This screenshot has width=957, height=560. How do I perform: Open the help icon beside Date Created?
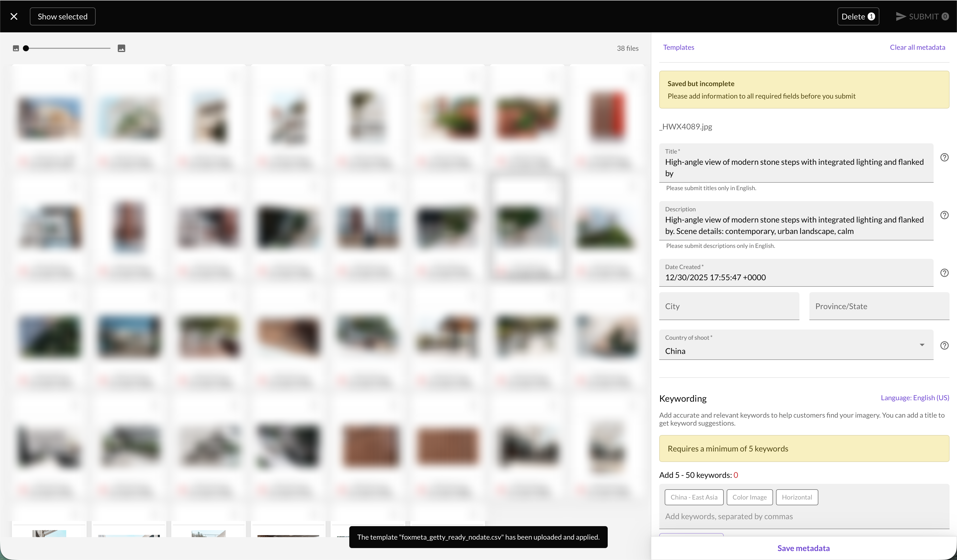click(x=944, y=273)
